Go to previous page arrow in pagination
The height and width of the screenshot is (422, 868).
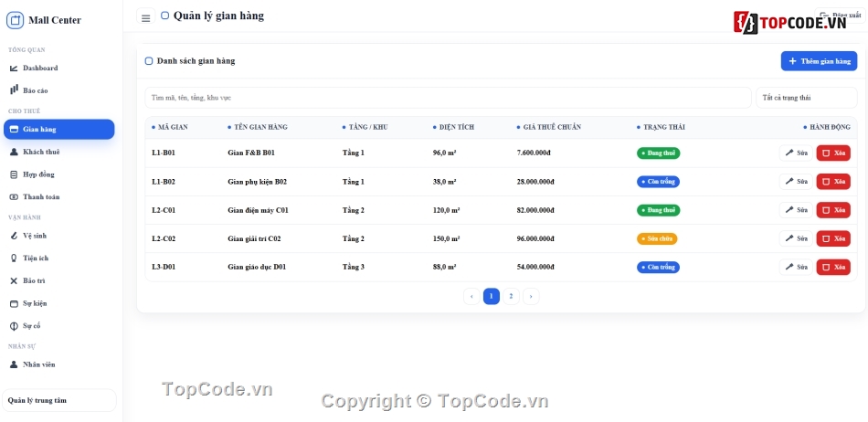tap(471, 297)
